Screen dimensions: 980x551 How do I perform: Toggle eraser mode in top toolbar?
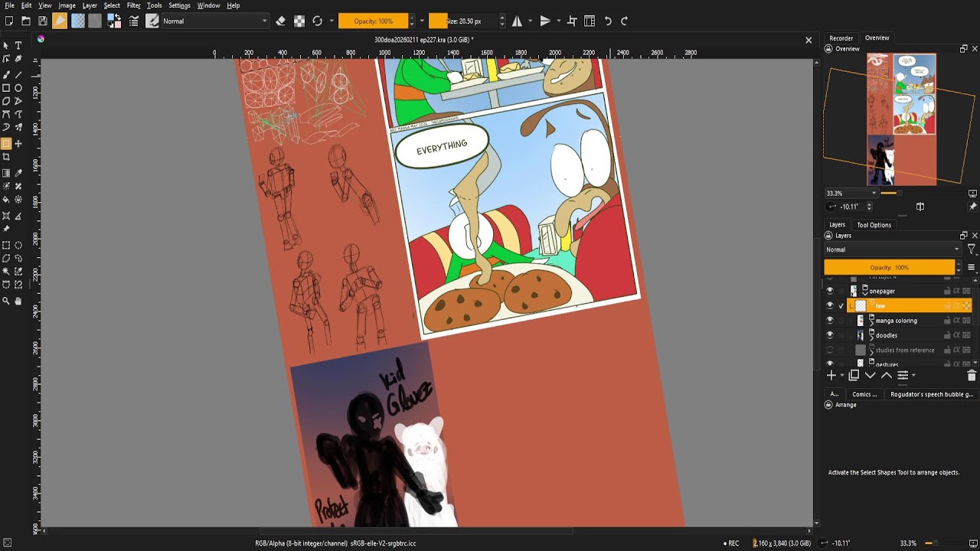(280, 21)
